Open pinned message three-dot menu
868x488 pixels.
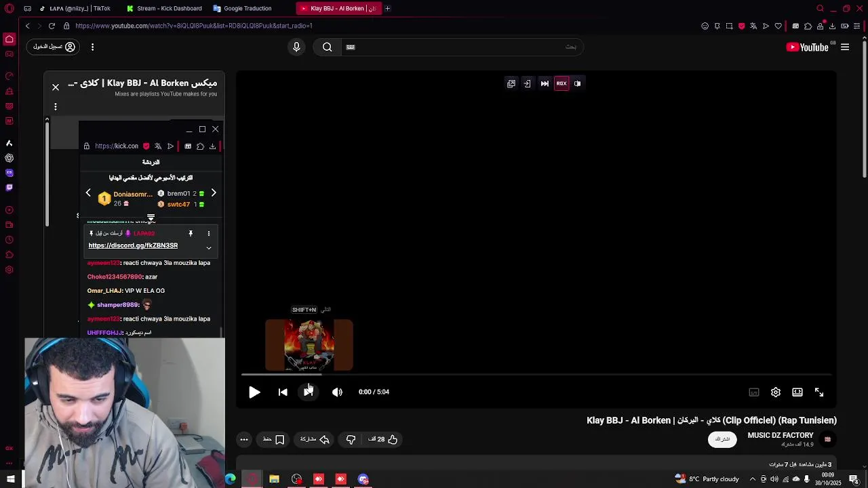[x=209, y=233]
